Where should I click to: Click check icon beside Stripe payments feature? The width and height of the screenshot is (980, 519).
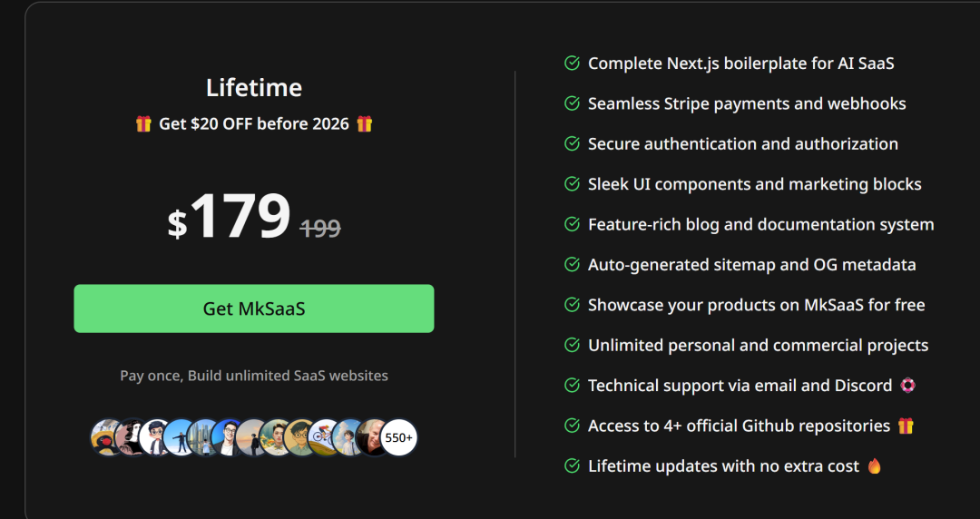[572, 103]
